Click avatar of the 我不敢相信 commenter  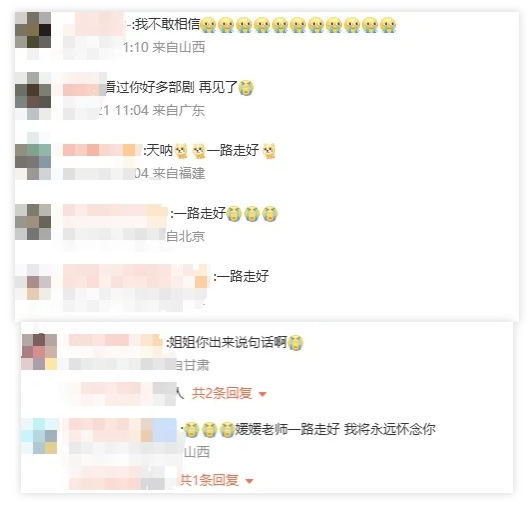33,30
